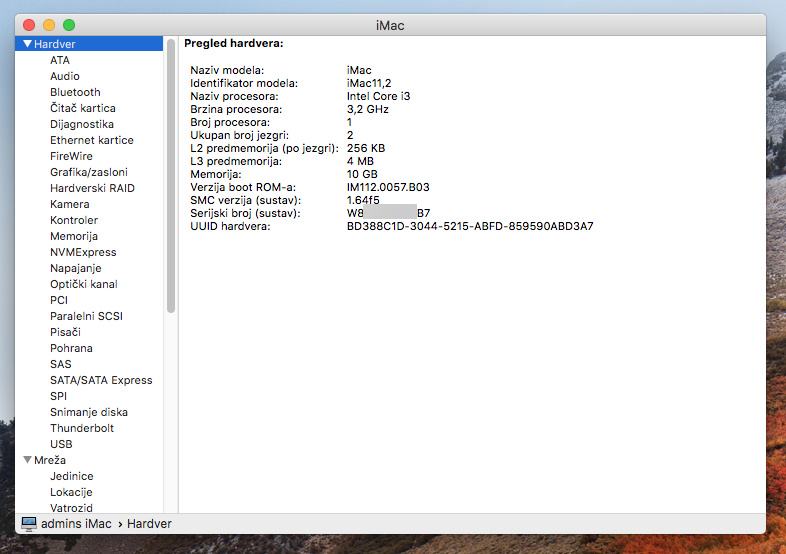Open Dijagnostika in the sidebar
The height and width of the screenshot is (554, 786).
82,124
